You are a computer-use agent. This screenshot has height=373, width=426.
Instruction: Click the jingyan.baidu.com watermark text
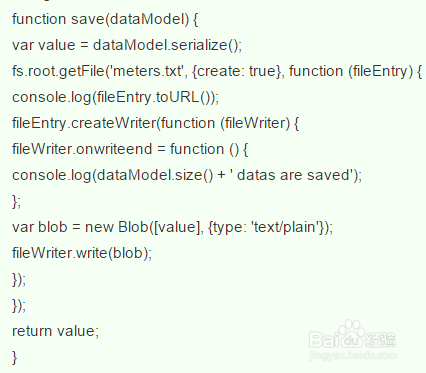353,355
